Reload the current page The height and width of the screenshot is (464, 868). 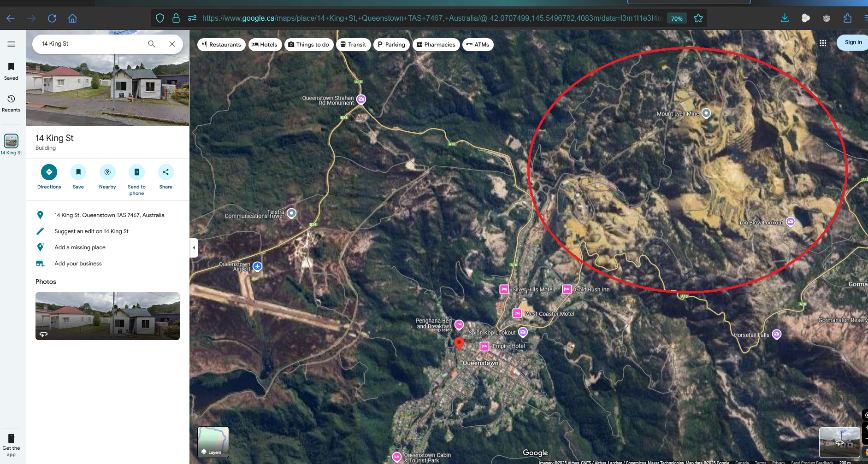[x=52, y=18]
